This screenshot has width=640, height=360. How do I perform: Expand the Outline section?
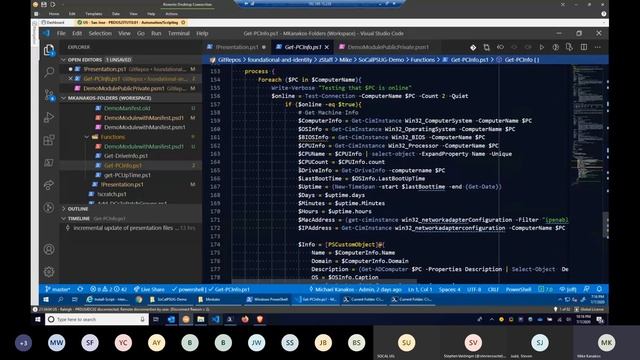coord(63,209)
